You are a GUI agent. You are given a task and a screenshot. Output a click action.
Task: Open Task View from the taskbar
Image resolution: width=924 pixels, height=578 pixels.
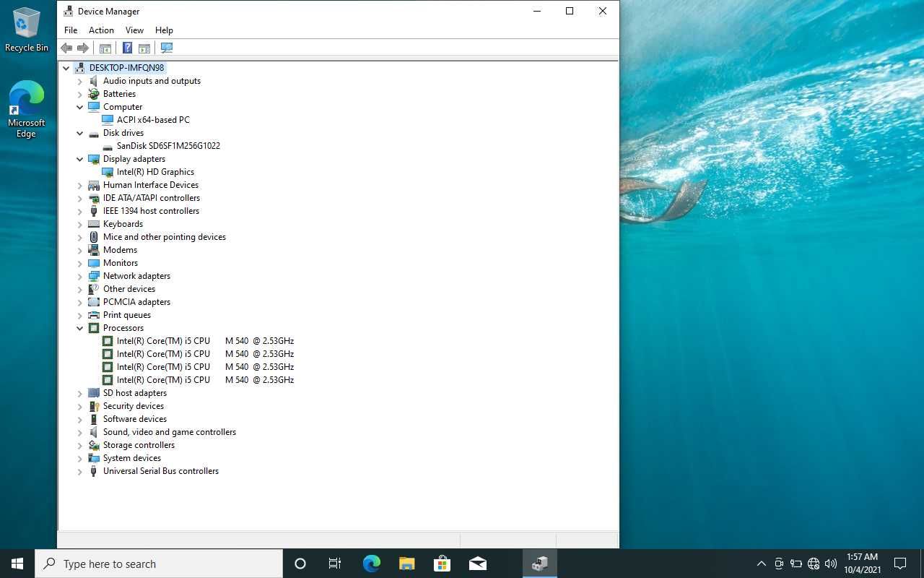335,564
